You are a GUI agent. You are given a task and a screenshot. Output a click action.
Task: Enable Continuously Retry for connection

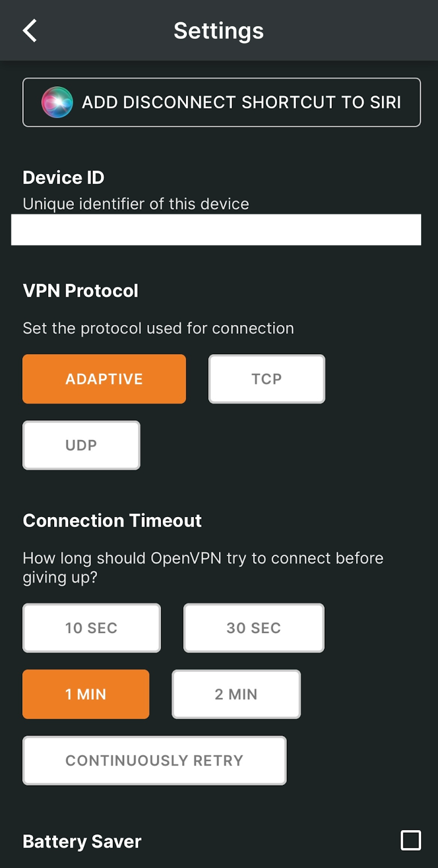[x=154, y=761]
